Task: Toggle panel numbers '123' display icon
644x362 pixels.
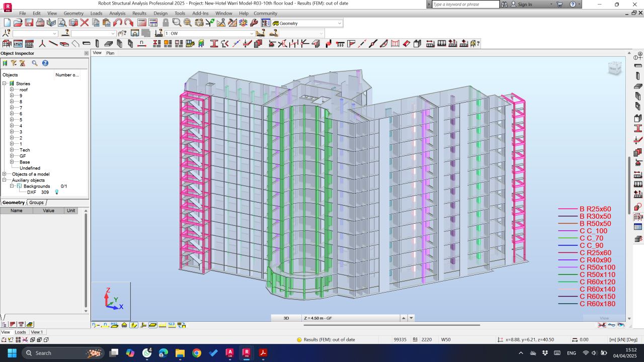Action: tap(172, 325)
